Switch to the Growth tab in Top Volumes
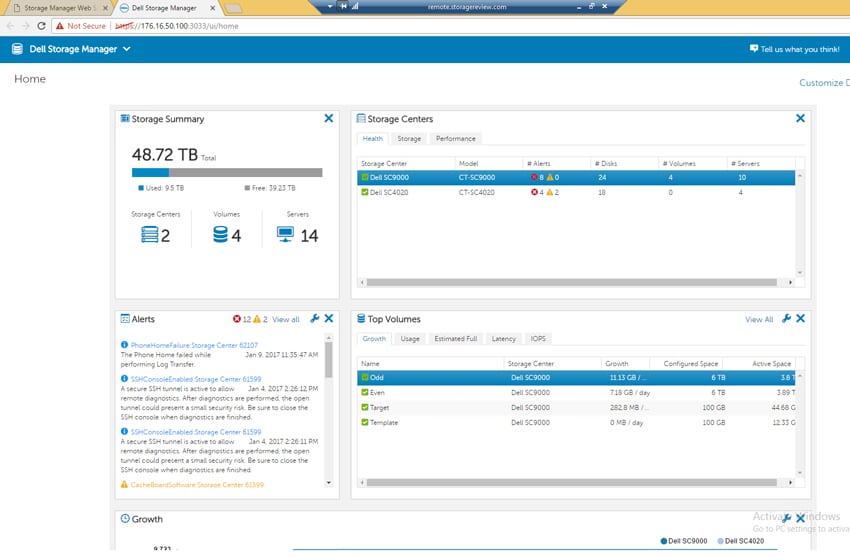Image resolution: width=850 pixels, height=557 pixels. pyautogui.click(x=374, y=339)
